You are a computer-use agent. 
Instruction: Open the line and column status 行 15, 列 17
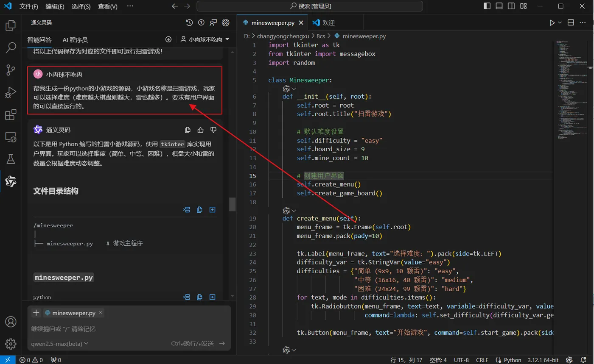coord(406,360)
